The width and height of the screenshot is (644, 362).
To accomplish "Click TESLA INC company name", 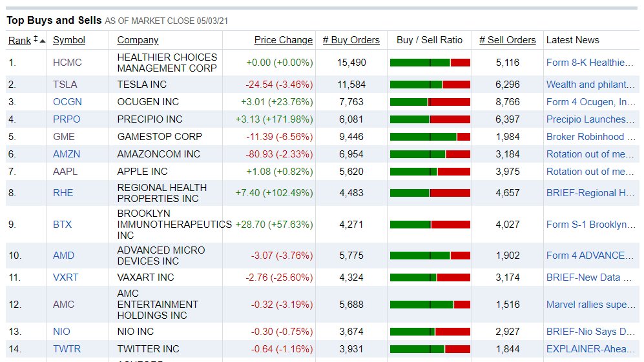I will coord(142,85).
